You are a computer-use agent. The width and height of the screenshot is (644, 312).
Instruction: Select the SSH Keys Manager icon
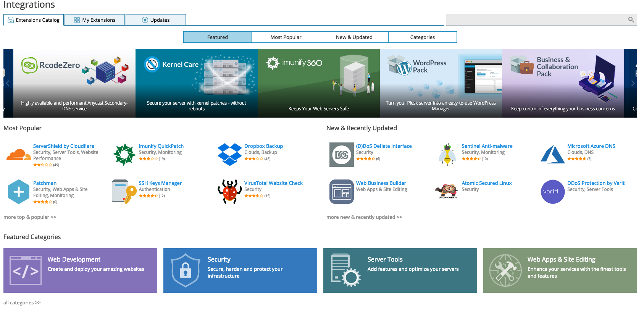pos(124,192)
